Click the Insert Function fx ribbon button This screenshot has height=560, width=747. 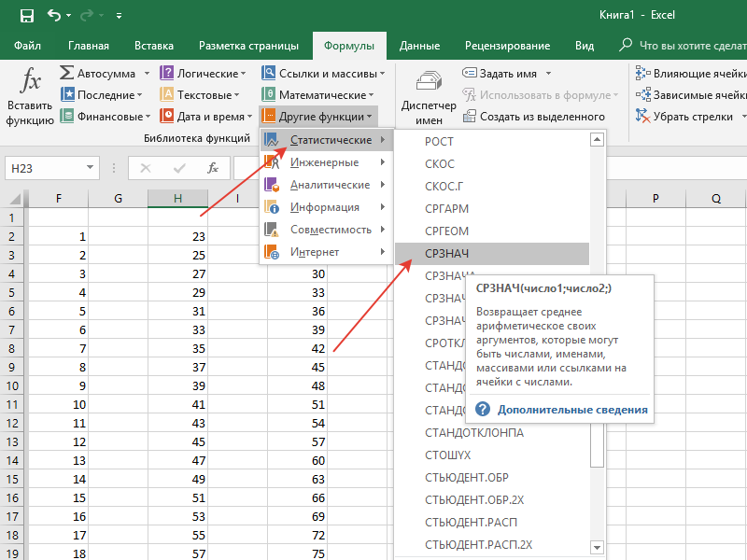point(30,96)
